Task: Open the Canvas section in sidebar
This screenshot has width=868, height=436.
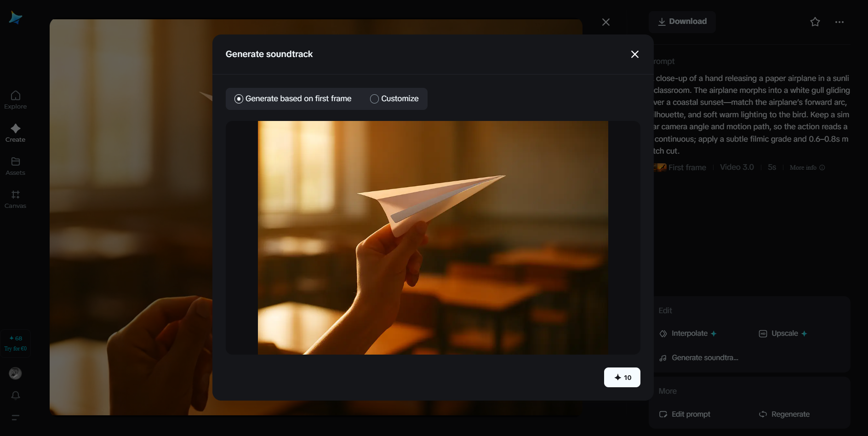Action: 16,199
